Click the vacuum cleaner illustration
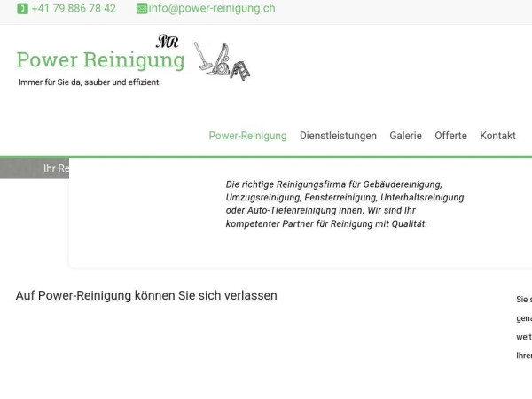The height and width of the screenshot is (399, 532). [209, 59]
